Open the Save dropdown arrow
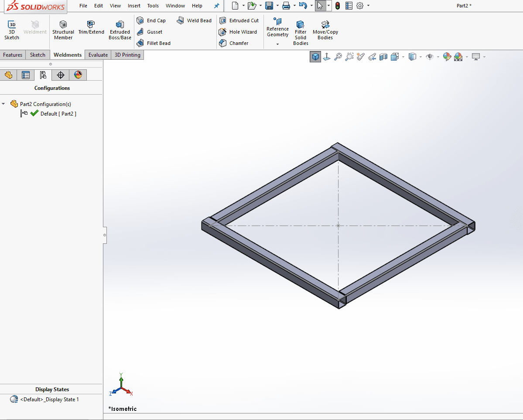 click(x=277, y=6)
